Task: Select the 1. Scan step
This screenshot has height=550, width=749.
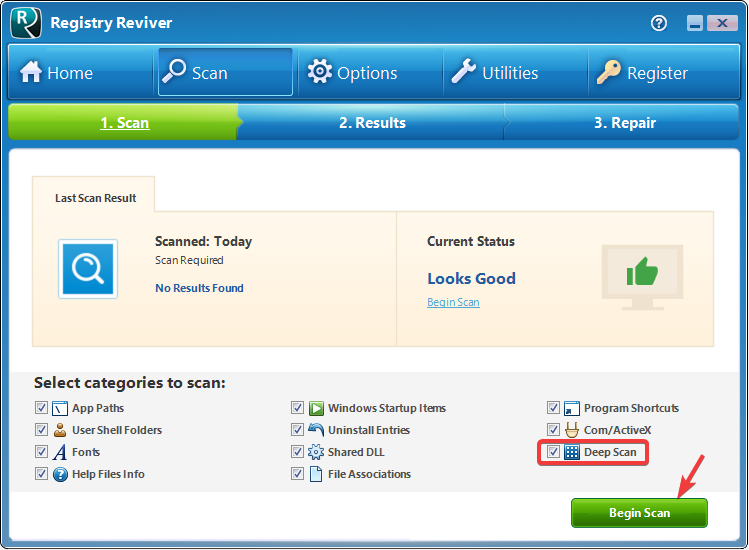Action: 124,123
